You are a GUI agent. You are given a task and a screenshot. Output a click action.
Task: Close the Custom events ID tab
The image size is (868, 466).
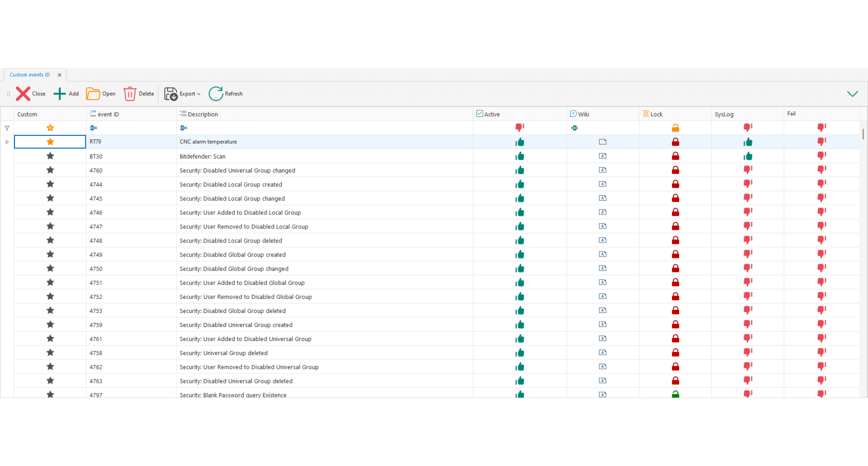59,75
